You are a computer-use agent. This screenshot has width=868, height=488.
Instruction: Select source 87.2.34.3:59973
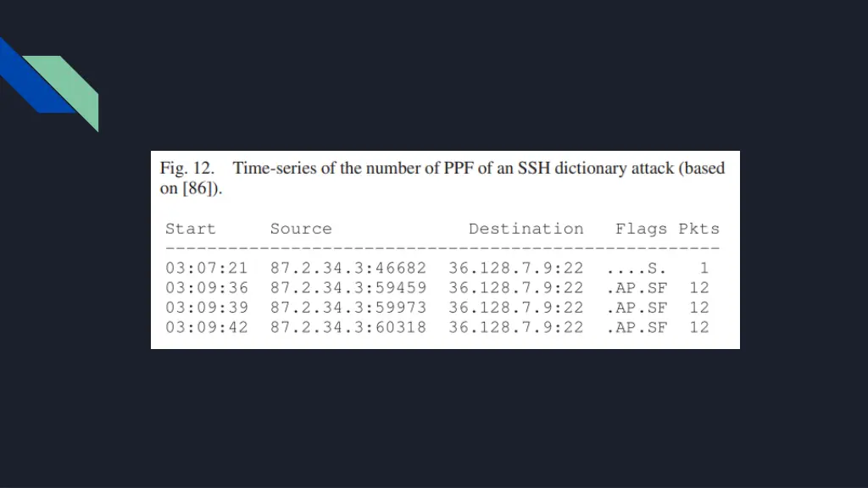point(348,308)
